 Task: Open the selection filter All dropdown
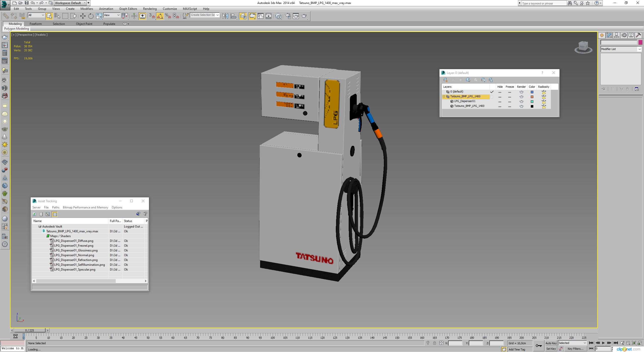coord(36,15)
